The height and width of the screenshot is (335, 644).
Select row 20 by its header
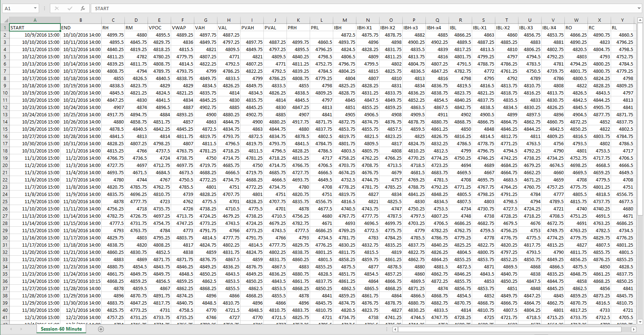click(5, 165)
